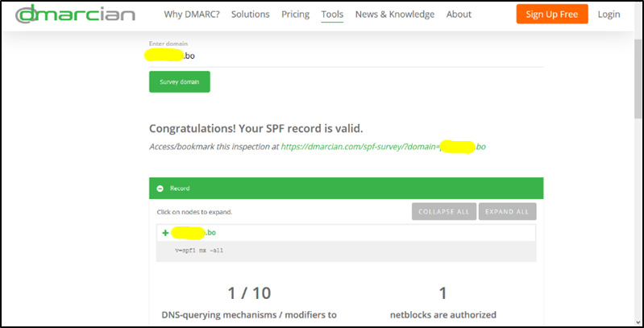
Task: Open the dmarcian logo homepage
Action: pyautogui.click(x=76, y=15)
